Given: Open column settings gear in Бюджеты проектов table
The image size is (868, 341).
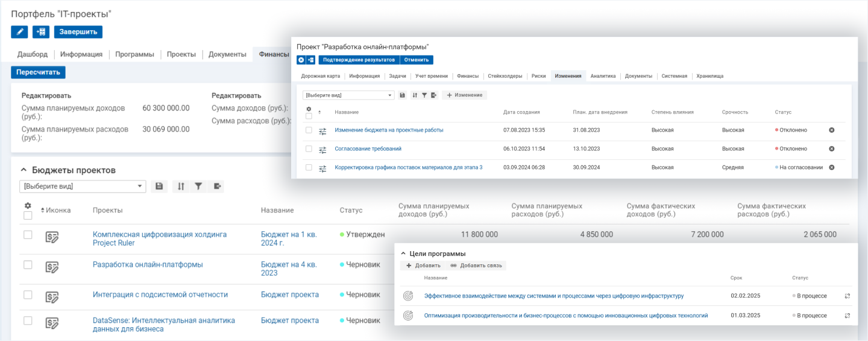Looking at the screenshot, I should point(28,206).
